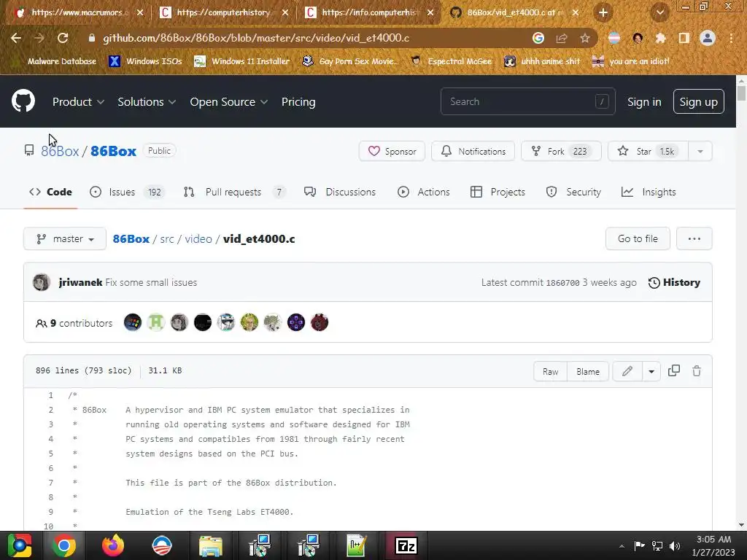Expand the Product menu
The width and height of the screenshot is (747, 560).
(78, 102)
